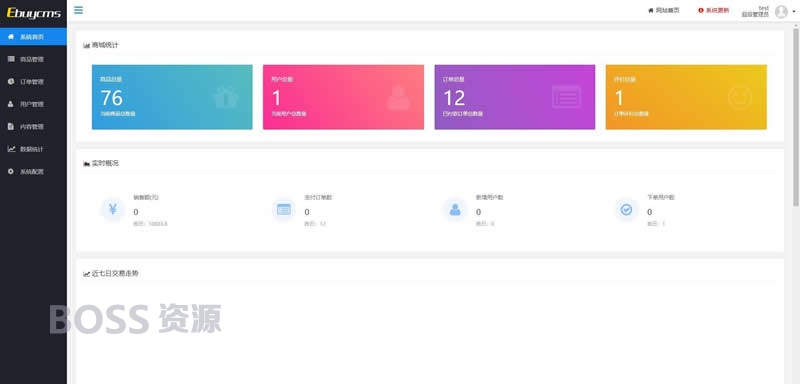Click the user avatar in the header
The image size is (800, 384).
[x=781, y=12]
